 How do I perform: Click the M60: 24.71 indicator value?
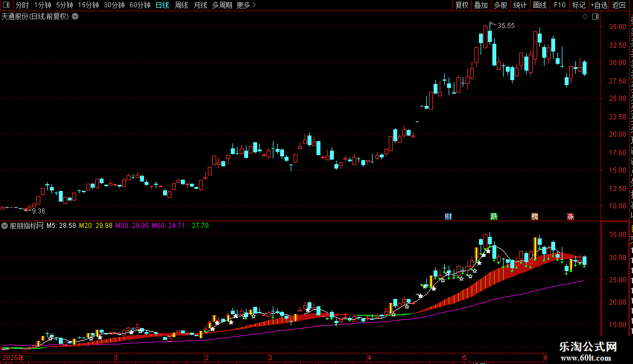(x=169, y=226)
